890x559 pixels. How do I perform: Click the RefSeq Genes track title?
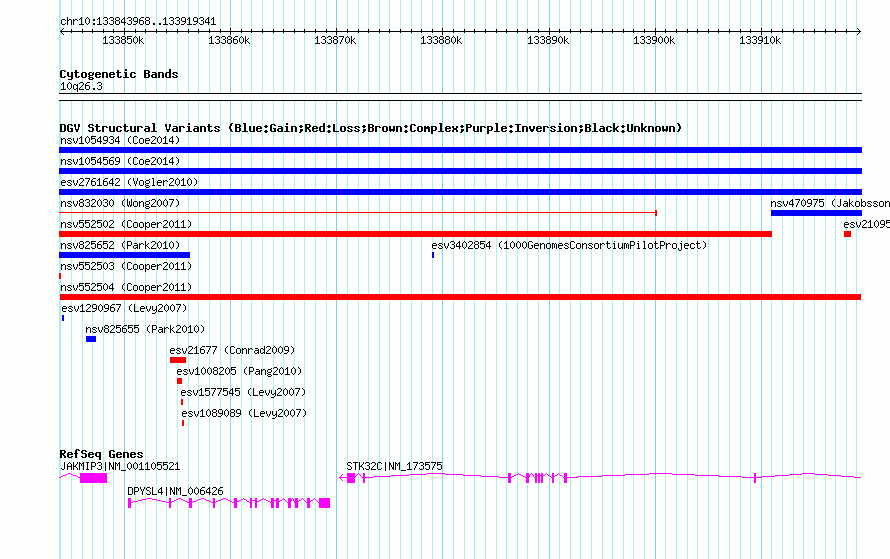point(101,454)
